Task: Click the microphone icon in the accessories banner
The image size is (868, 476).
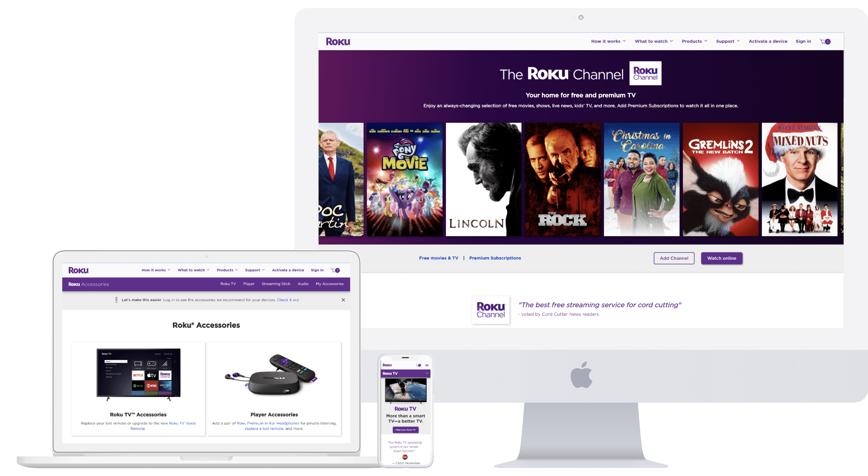Action: (x=116, y=300)
